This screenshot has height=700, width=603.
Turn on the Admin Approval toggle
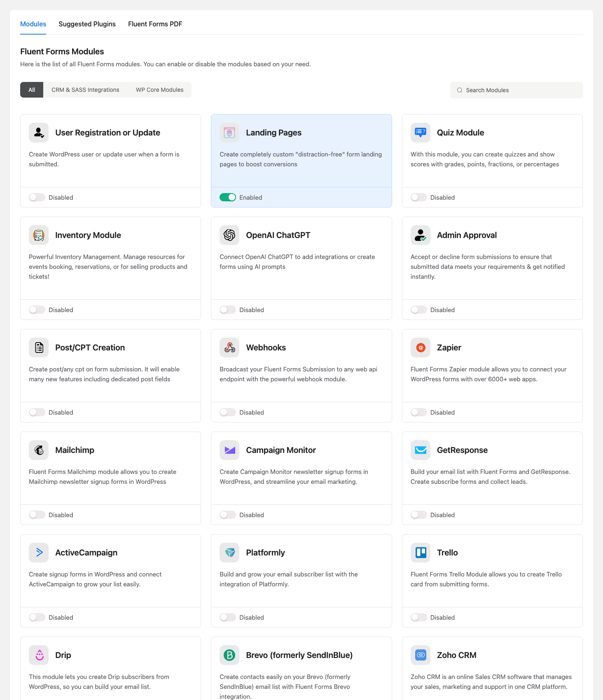419,310
